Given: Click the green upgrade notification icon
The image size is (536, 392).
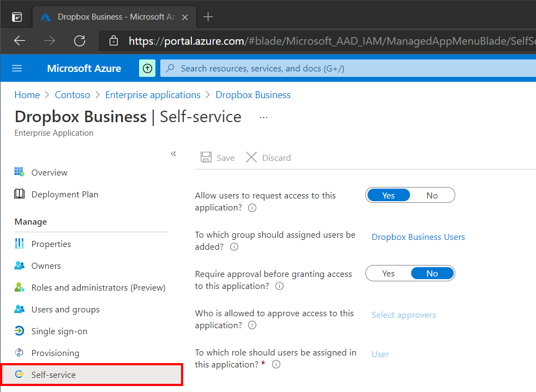Looking at the screenshot, I should pos(147,68).
